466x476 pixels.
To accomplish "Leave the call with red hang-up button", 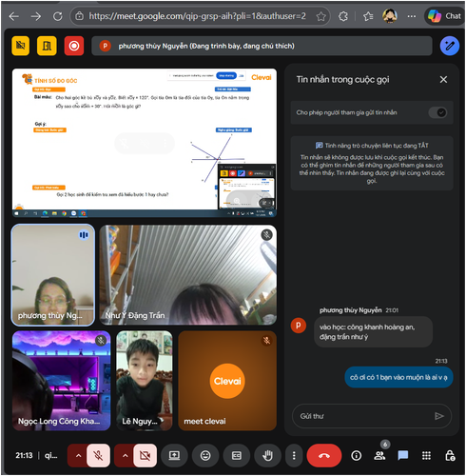I will pos(324,456).
